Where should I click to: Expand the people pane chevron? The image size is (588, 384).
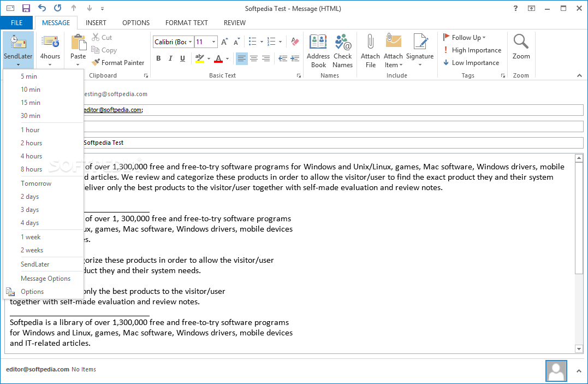(579, 371)
